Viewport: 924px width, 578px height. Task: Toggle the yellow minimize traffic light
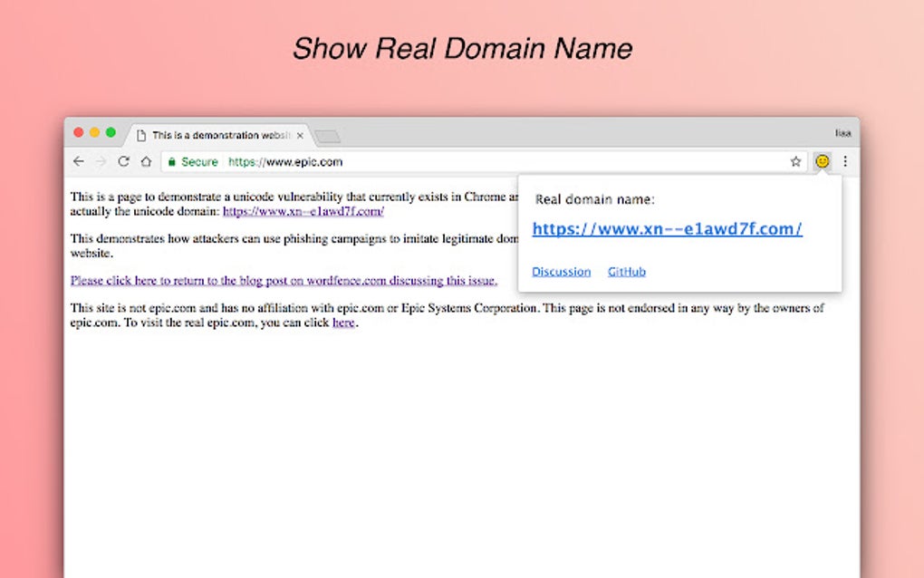(94, 131)
